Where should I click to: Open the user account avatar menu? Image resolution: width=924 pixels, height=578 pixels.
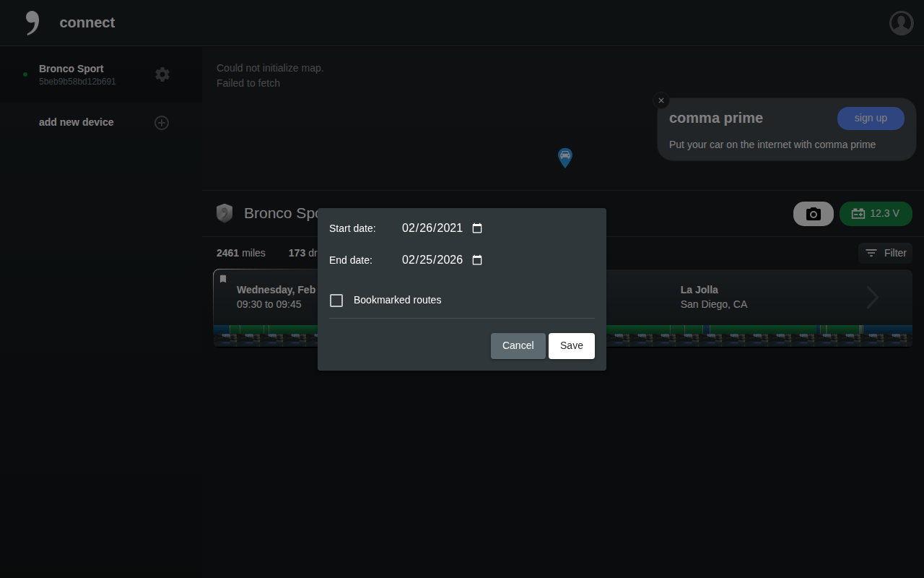(x=902, y=23)
